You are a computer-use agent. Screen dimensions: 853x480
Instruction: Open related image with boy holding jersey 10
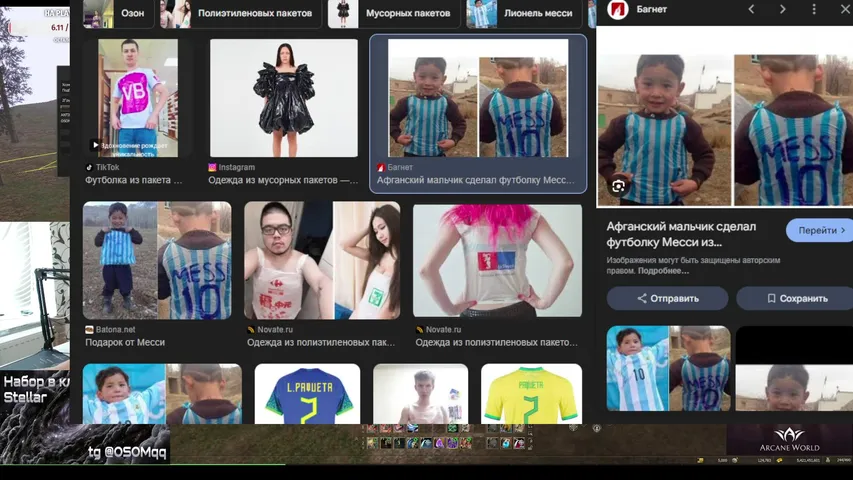669,368
